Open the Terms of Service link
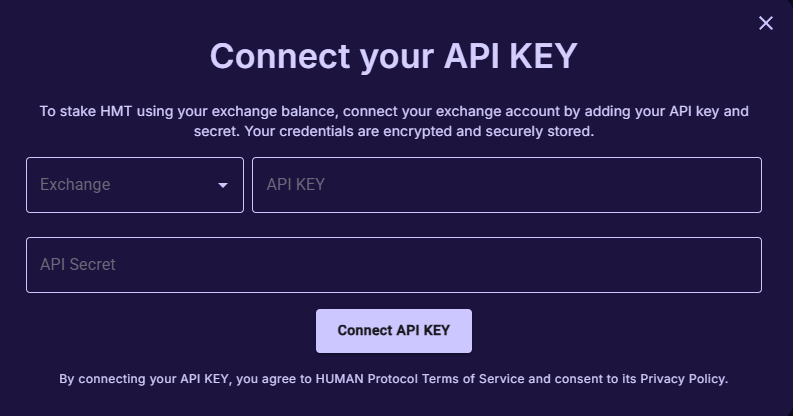This screenshot has width=793, height=416. 473,379
